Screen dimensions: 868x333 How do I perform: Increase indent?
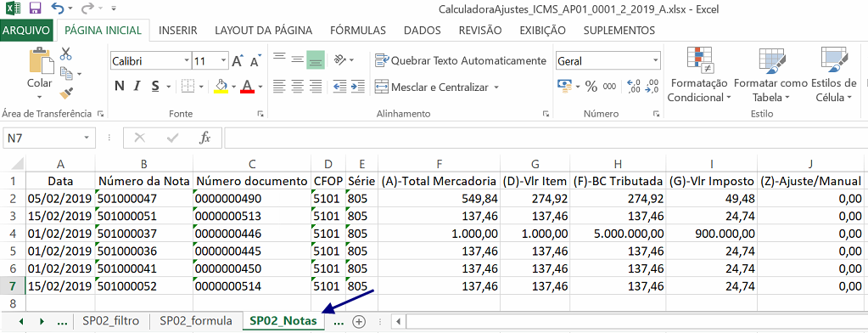[357, 87]
